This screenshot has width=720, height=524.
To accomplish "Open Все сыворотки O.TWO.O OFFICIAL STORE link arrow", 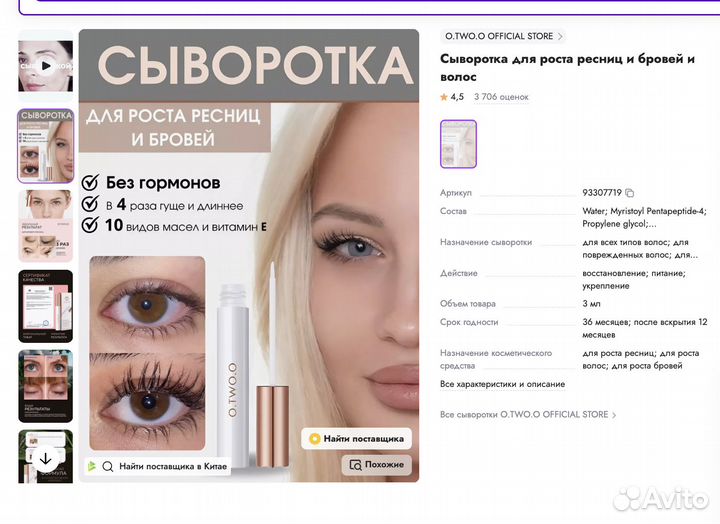I will pos(614,415).
